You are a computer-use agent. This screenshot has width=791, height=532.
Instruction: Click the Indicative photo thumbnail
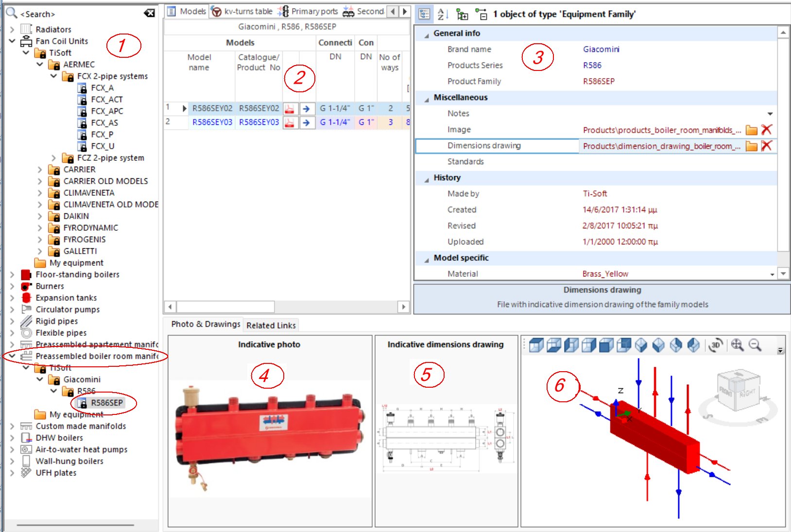[x=270, y=438]
